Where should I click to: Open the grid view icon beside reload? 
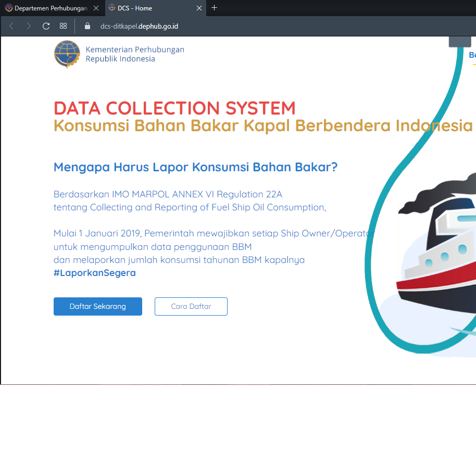pyautogui.click(x=63, y=26)
